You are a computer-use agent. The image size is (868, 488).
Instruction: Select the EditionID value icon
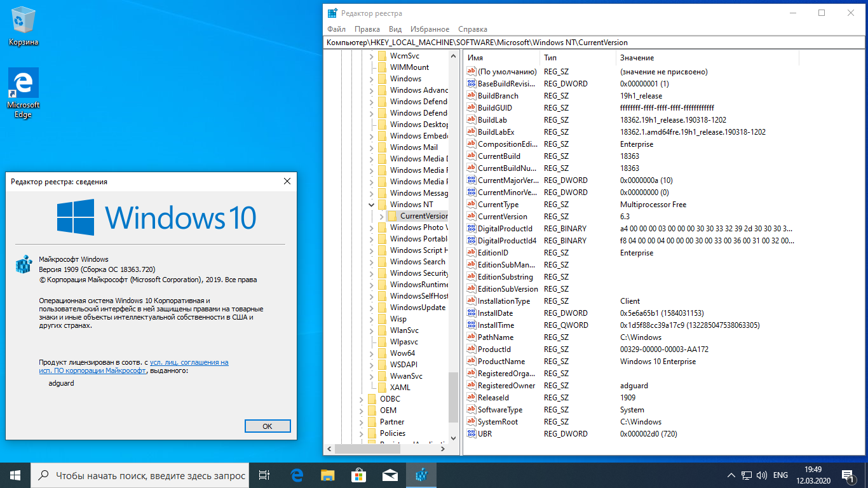(471, 253)
